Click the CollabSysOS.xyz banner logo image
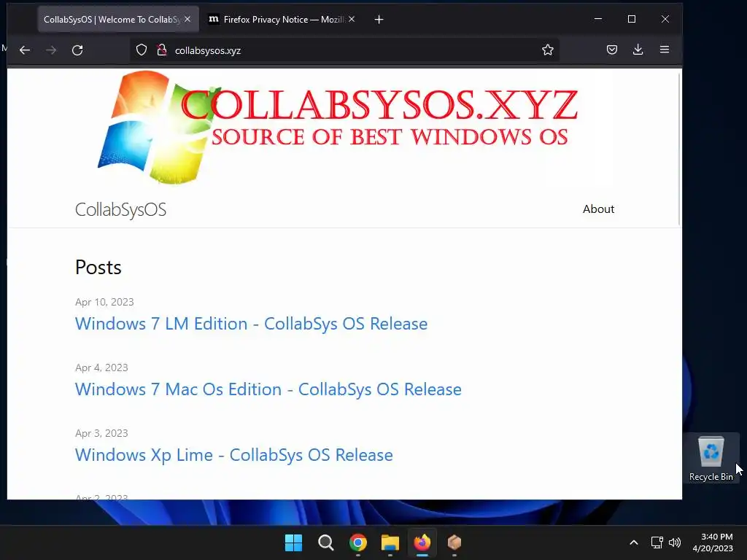The width and height of the screenshot is (747, 560). coord(338,128)
